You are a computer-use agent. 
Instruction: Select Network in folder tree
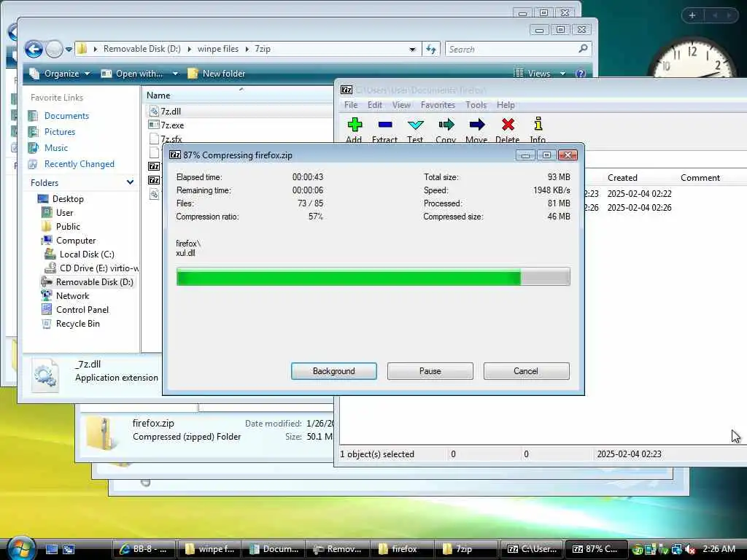[72, 296]
